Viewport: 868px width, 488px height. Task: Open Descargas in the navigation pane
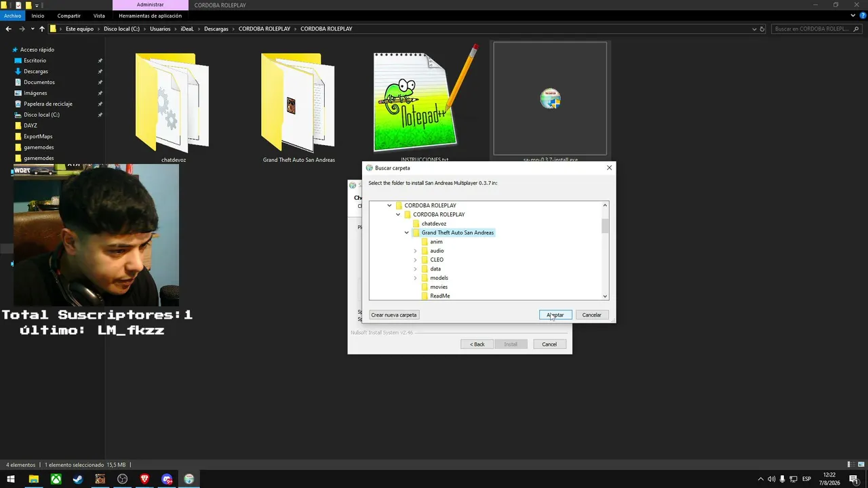coord(36,71)
